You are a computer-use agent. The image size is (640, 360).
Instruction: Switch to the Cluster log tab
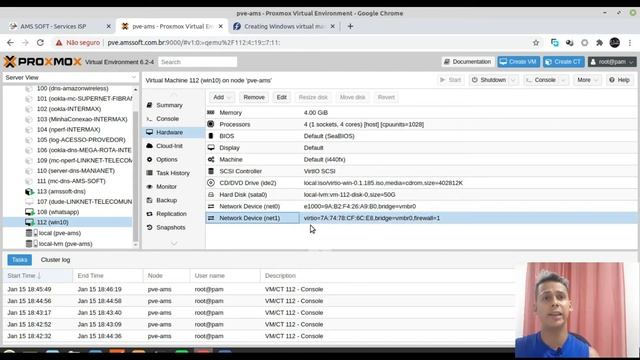pos(55,260)
